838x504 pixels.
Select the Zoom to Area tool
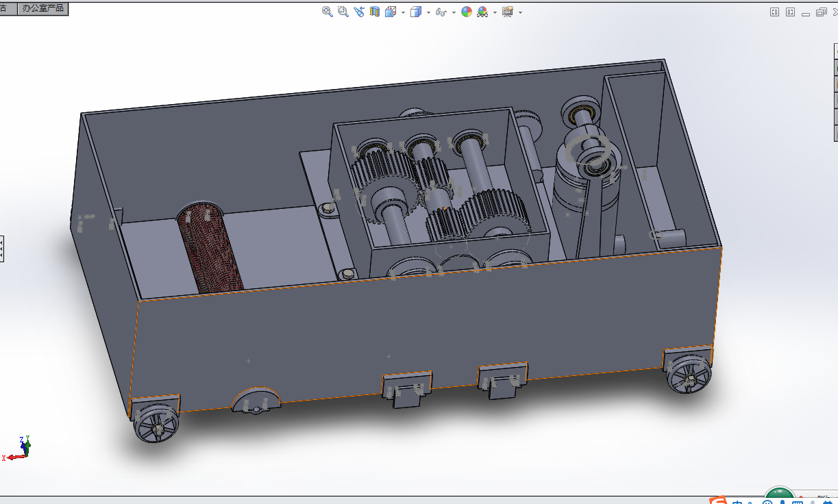343,12
